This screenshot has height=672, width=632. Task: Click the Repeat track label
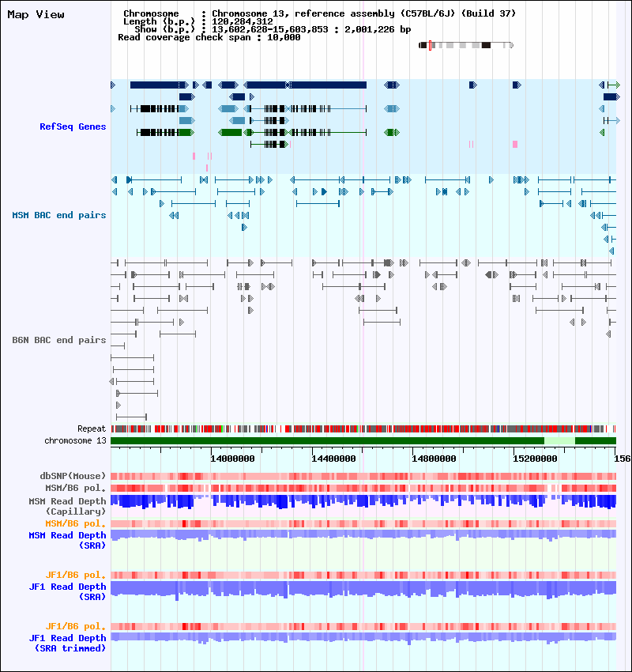pyautogui.click(x=92, y=428)
